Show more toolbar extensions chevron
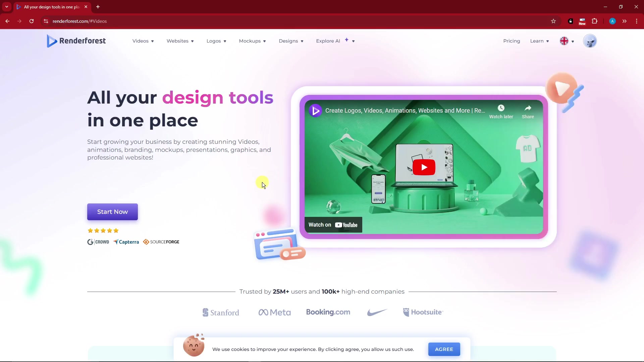The height and width of the screenshot is (362, 644). 625,21
